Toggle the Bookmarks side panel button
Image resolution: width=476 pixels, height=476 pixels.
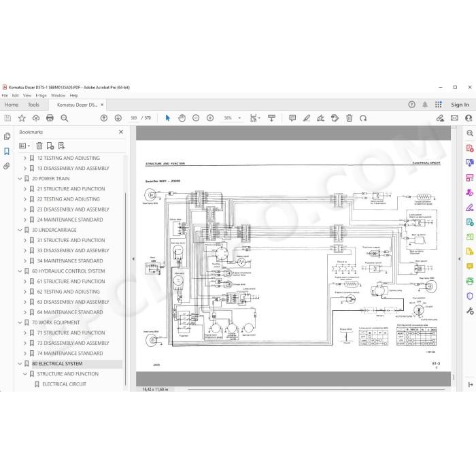7,151
